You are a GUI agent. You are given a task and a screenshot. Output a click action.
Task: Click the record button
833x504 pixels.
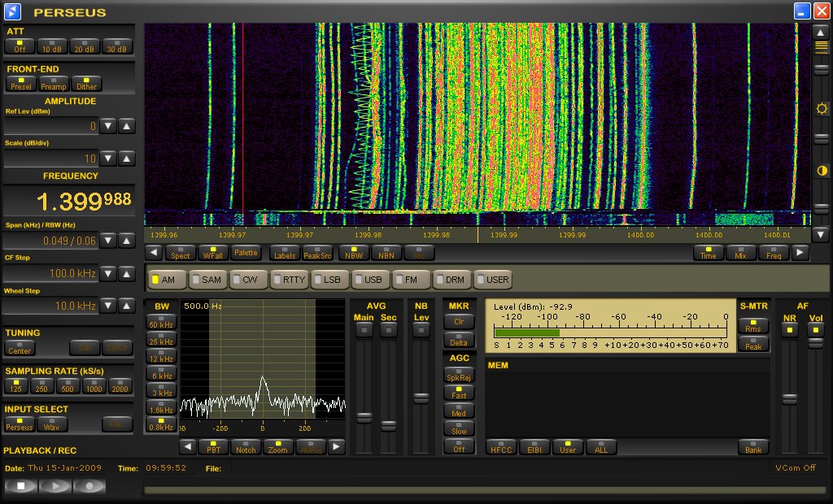(x=89, y=485)
